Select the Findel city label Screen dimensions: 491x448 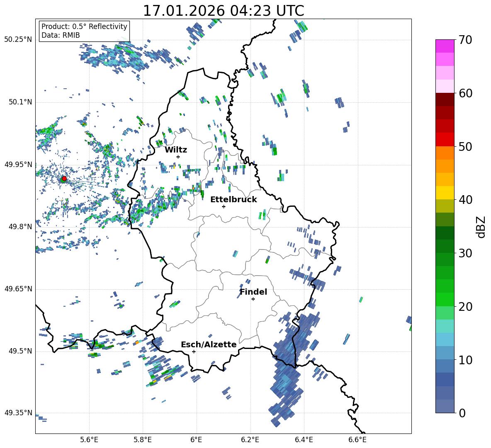253,292
